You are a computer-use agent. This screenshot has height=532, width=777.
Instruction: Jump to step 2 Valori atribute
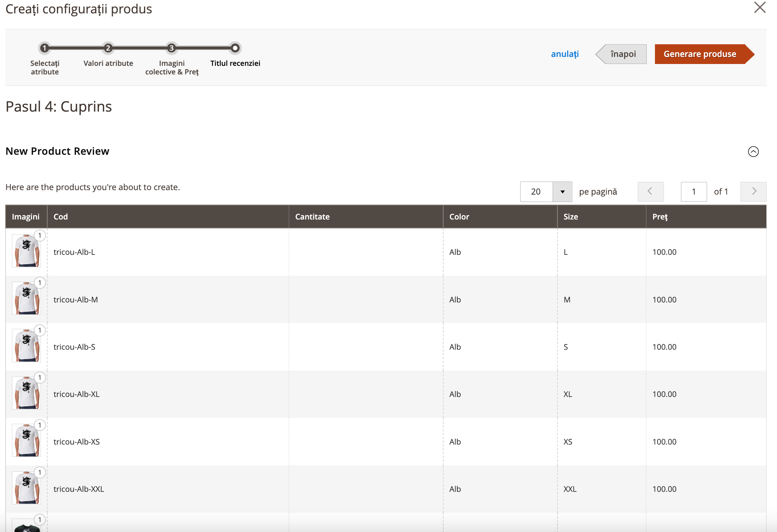coord(108,48)
